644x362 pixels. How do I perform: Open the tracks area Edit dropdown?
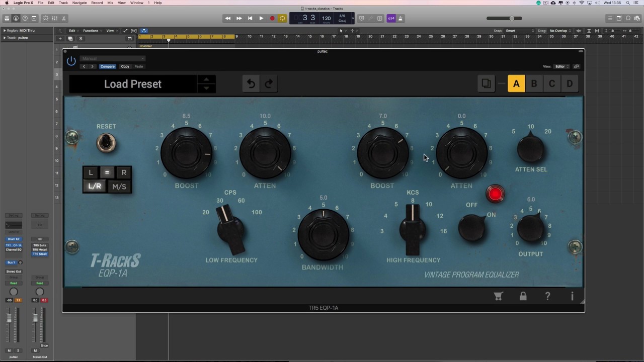[73, 31]
